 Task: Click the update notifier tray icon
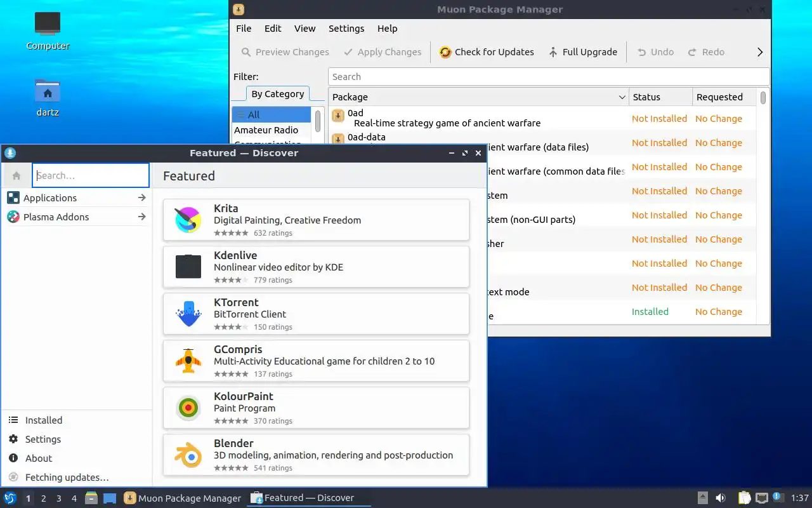[x=778, y=497]
